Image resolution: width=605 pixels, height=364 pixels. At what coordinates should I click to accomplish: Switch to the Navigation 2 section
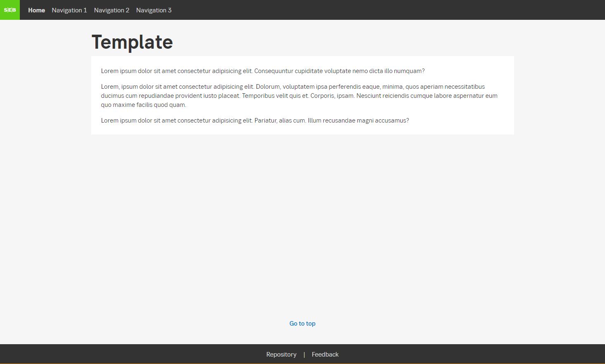(x=112, y=10)
